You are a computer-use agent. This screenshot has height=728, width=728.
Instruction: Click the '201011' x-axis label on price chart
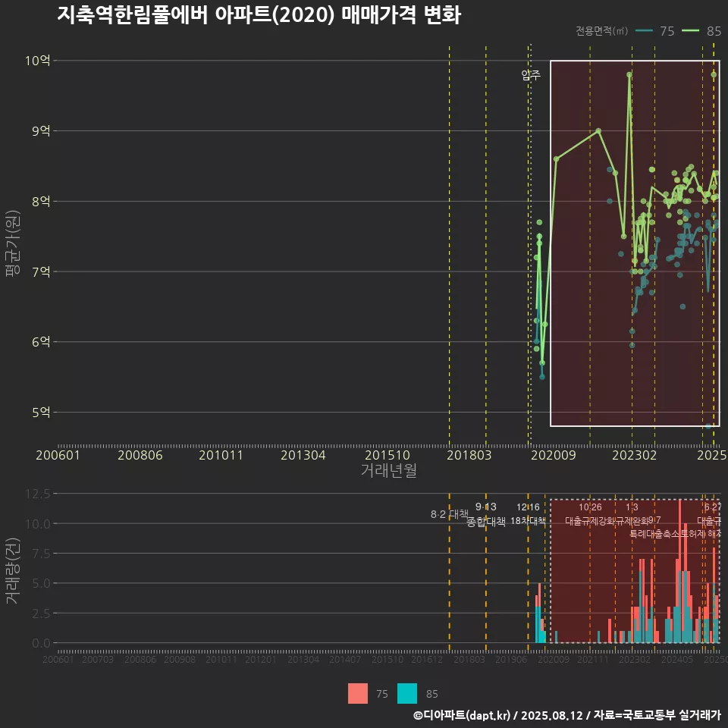[221, 455]
